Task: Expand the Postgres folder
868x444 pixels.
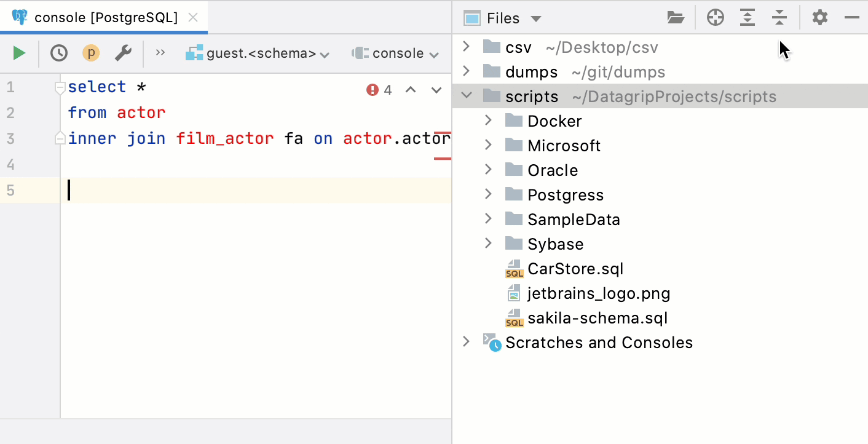Action: 487,194
